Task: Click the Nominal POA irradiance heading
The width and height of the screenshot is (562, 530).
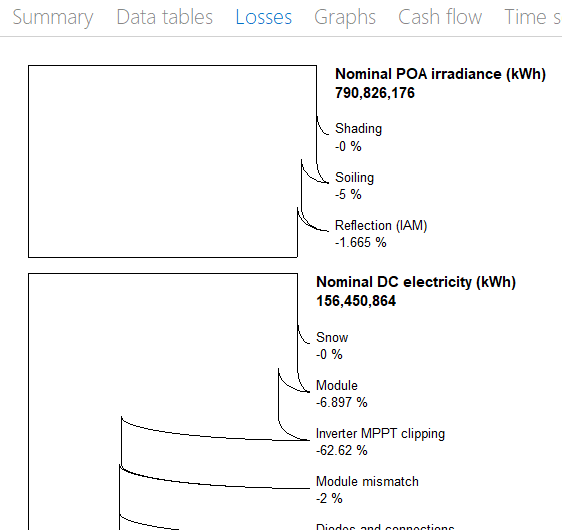Action: [440, 74]
